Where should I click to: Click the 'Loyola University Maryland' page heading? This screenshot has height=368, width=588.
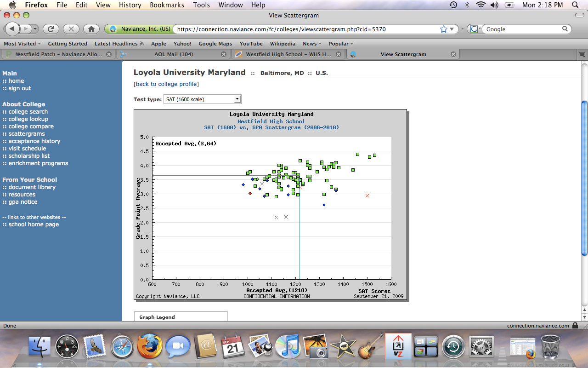[x=190, y=72]
